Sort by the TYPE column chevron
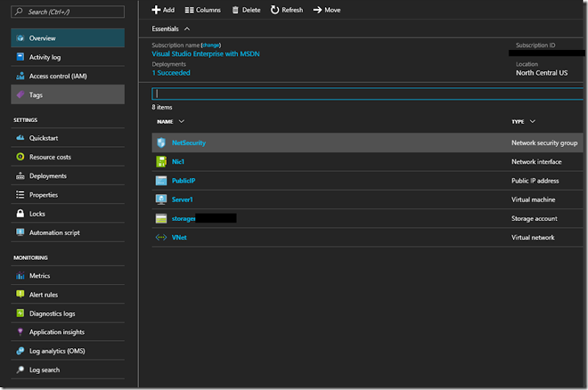This screenshot has height=390, width=588. (532, 121)
